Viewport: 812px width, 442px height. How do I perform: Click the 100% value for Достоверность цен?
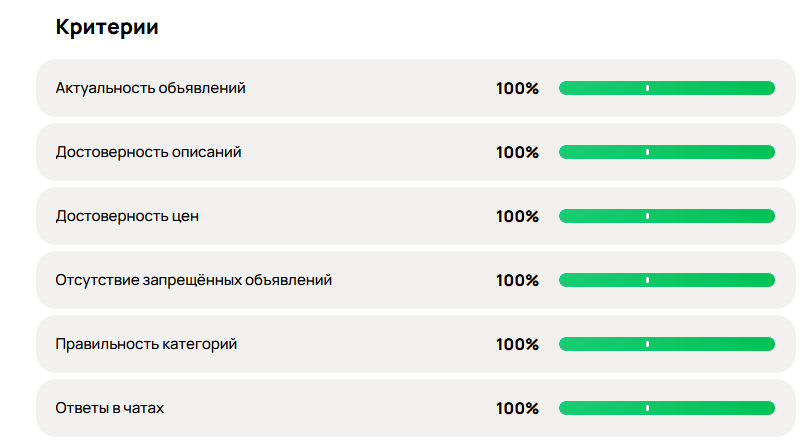pyautogui.click(x=517, y=216)
